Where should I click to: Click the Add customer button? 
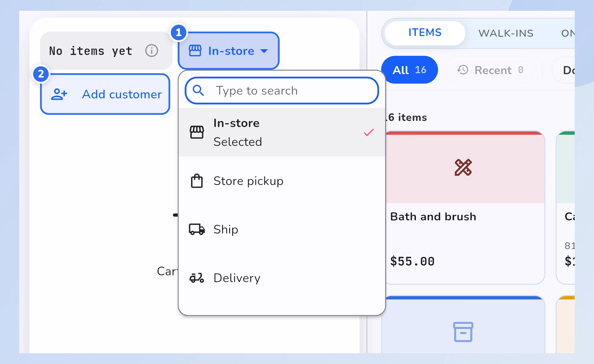pyautogui.click(x=105, y=94)
